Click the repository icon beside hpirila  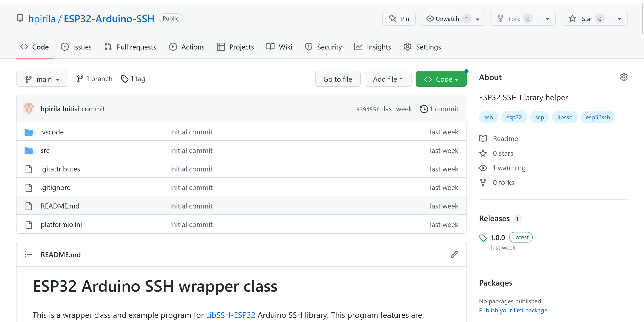tap(20, 19)
